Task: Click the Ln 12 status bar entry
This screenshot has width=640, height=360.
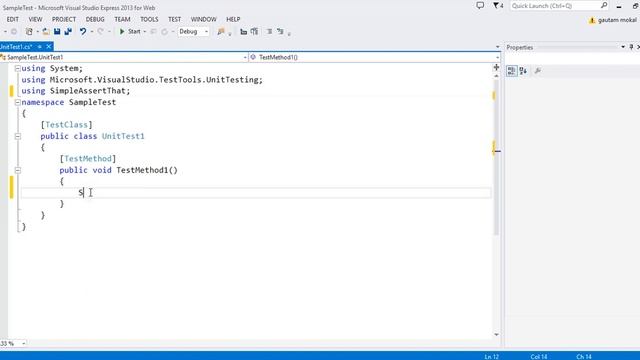Action: pyautogui.click(x=492, y=356)
